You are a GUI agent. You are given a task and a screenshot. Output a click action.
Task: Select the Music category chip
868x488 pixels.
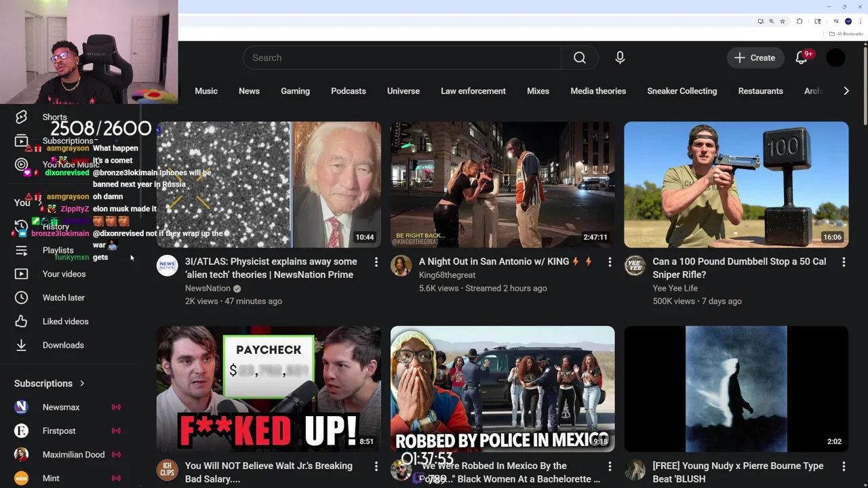pos(206,91)
